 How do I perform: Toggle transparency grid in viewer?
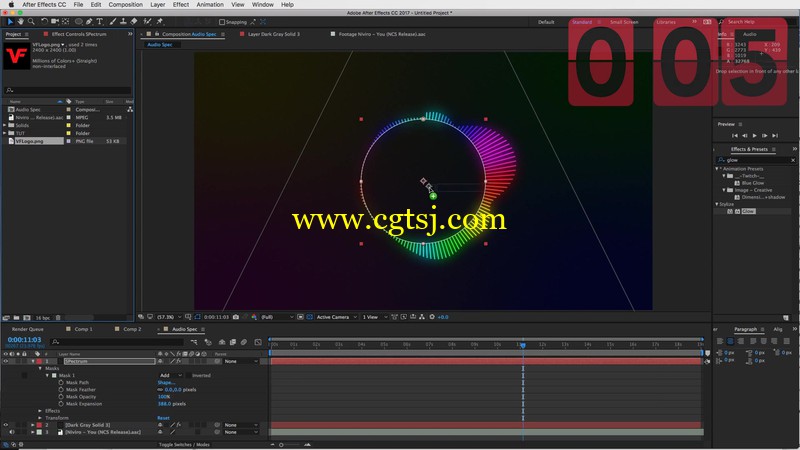click(309, 317)
